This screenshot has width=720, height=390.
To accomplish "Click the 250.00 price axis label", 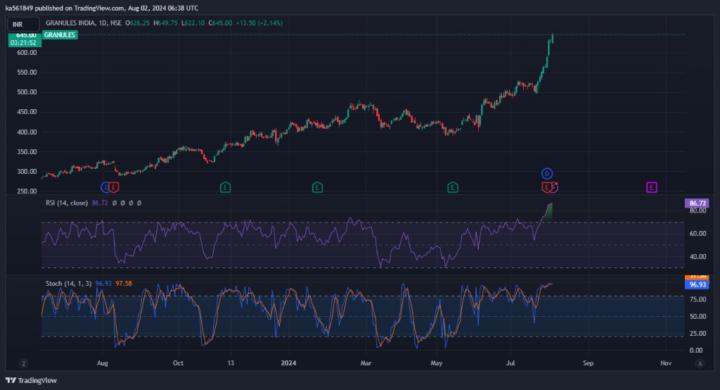I will pos(27,191).
